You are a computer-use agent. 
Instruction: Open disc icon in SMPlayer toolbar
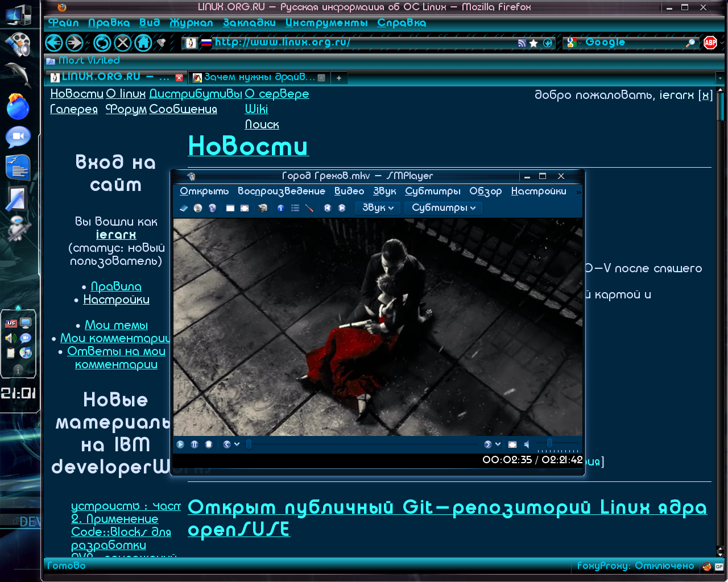(x=198, y=208)
